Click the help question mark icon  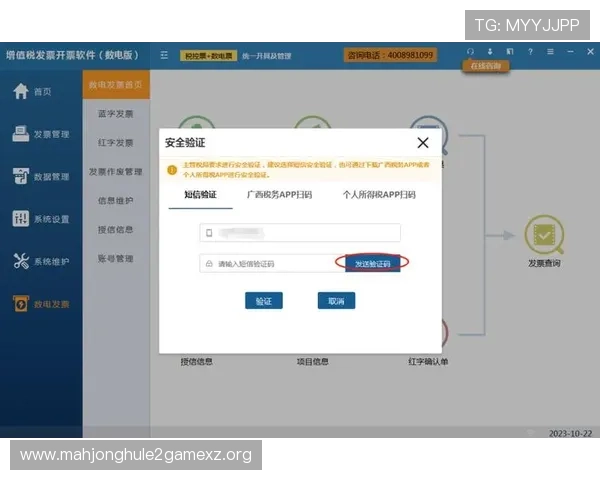[530, 52]
